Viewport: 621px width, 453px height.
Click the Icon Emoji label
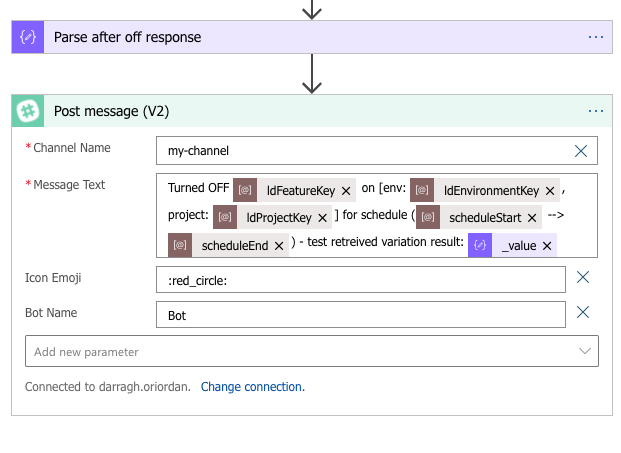[53, 278]
